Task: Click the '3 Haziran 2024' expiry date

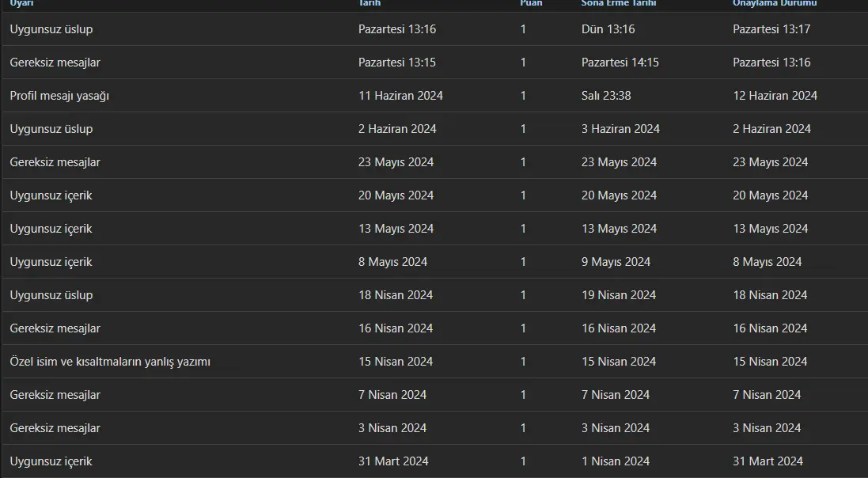Action: coord(620,129)
